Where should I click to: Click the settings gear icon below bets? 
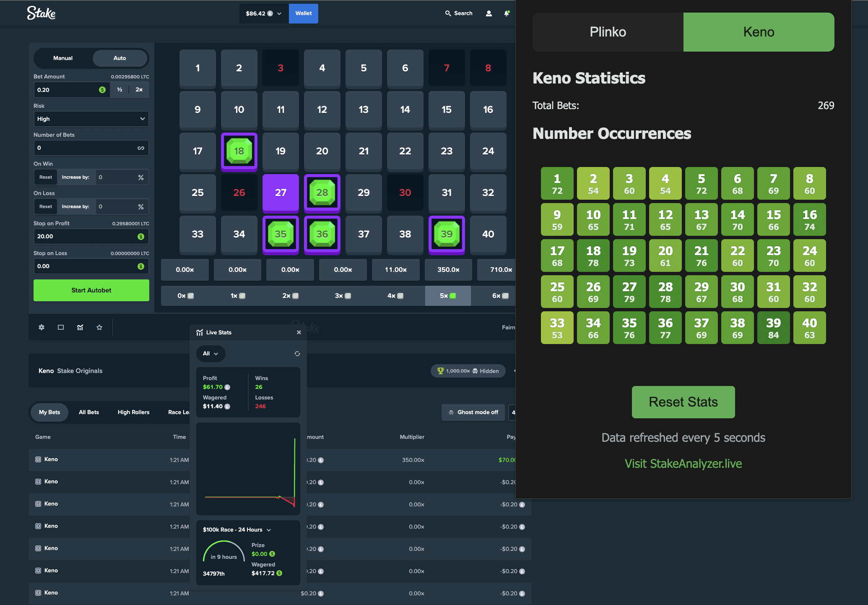(x=42, y=326)
